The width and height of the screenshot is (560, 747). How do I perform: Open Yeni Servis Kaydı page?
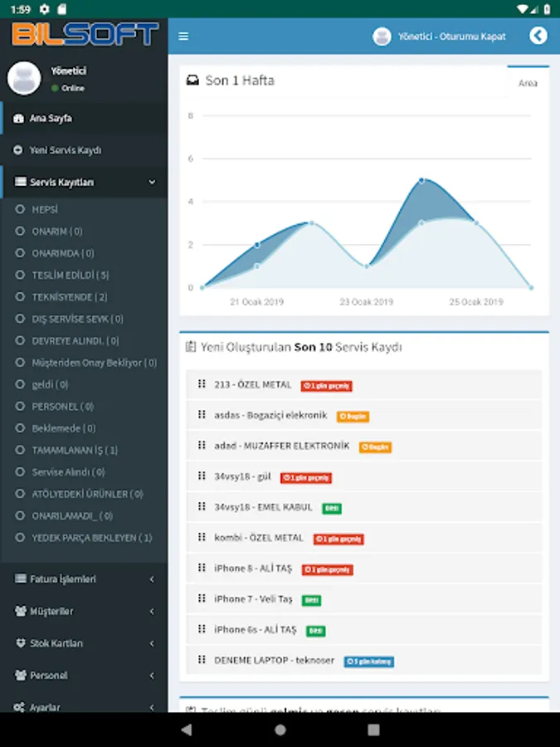coord(85,150)
